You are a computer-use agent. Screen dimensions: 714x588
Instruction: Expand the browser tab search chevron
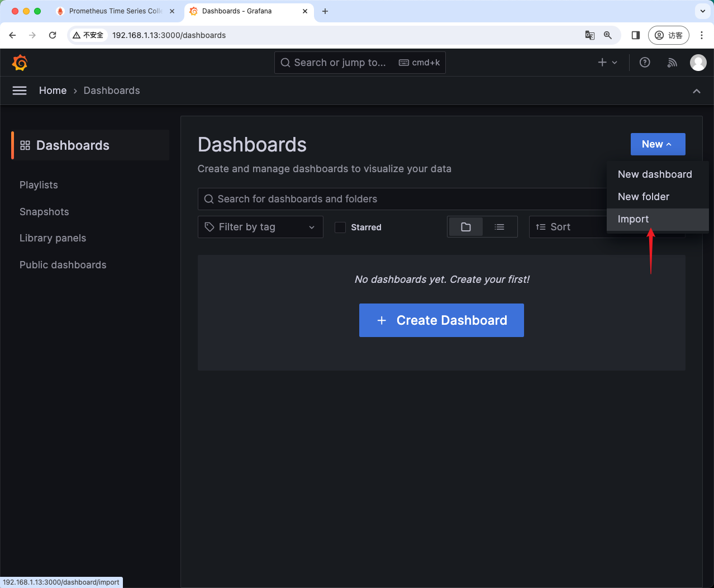(x=703, y=11)
